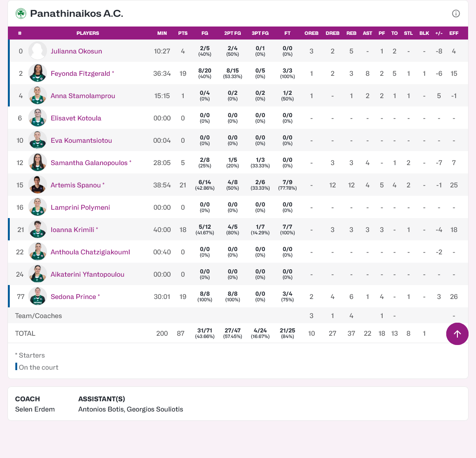Click the scroll-to-top arrow button

click(457, 334)
